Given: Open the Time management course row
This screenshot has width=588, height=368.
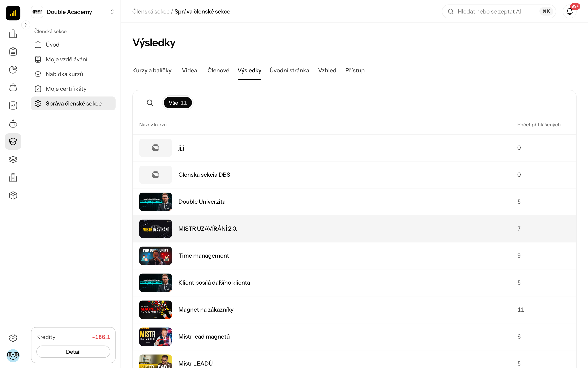Looking at the screenshot, I should click(354, 256).
